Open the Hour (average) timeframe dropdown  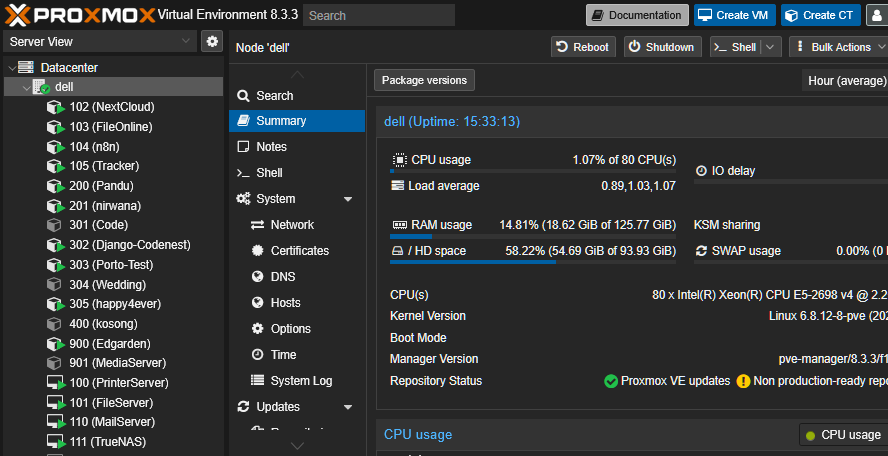click(845, 80)
